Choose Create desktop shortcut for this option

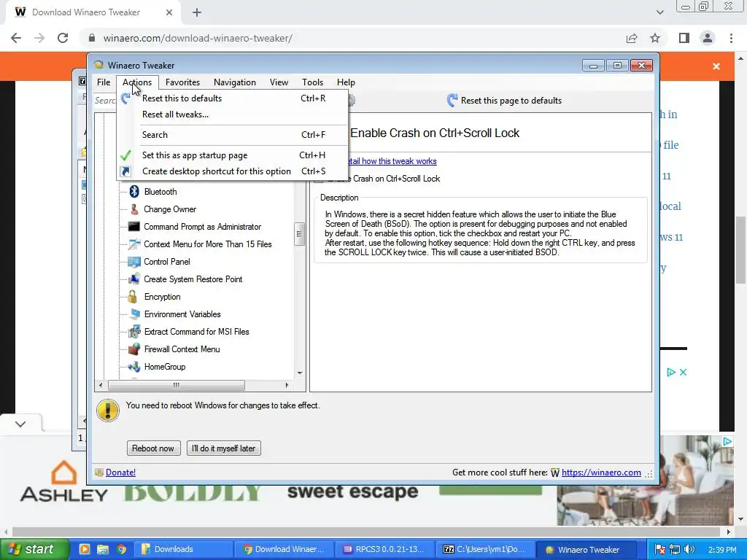(233, 171)
